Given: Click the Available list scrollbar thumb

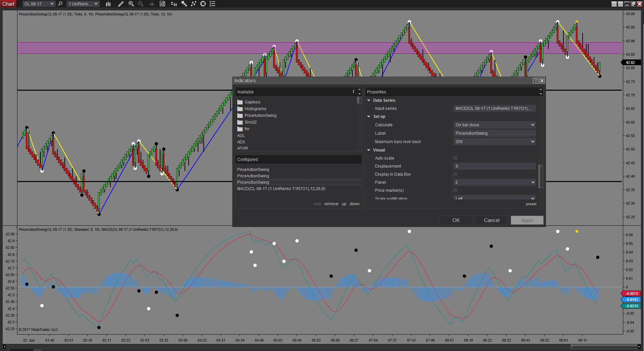Looking at the screenshot, I should 359,100.
